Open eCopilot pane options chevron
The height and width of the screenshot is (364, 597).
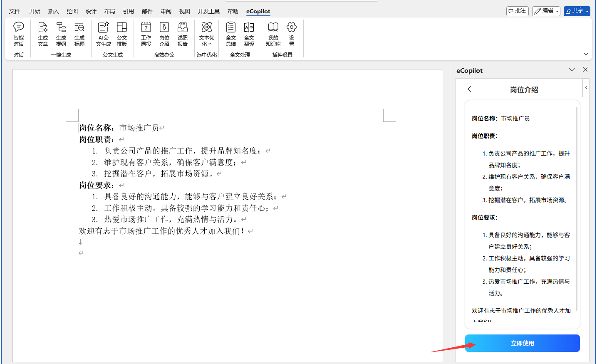[572, 70]
